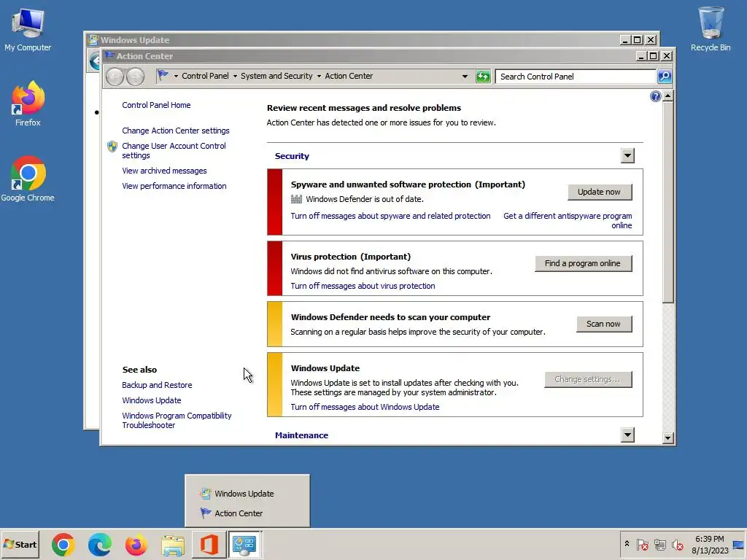Viewport: 747px width, 560px height.
Task: Click the Maintenance section heading
Action: tap(301, 435)
